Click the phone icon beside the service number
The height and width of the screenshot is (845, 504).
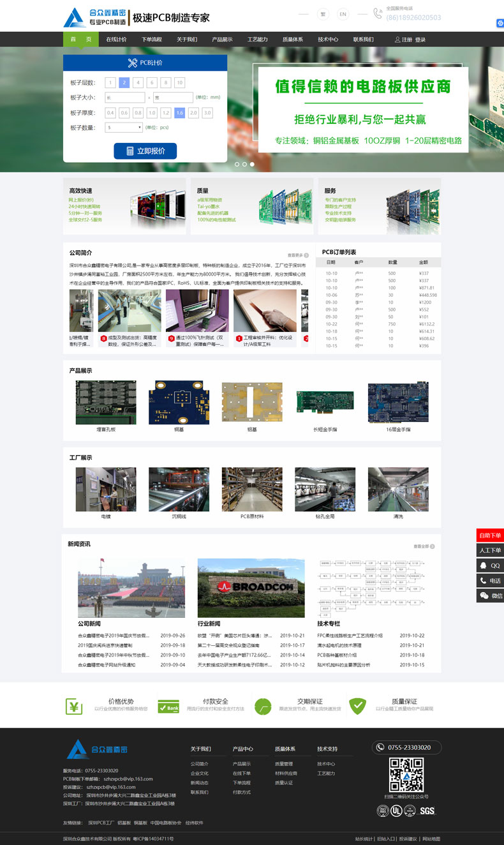click(x=378, y=13)
